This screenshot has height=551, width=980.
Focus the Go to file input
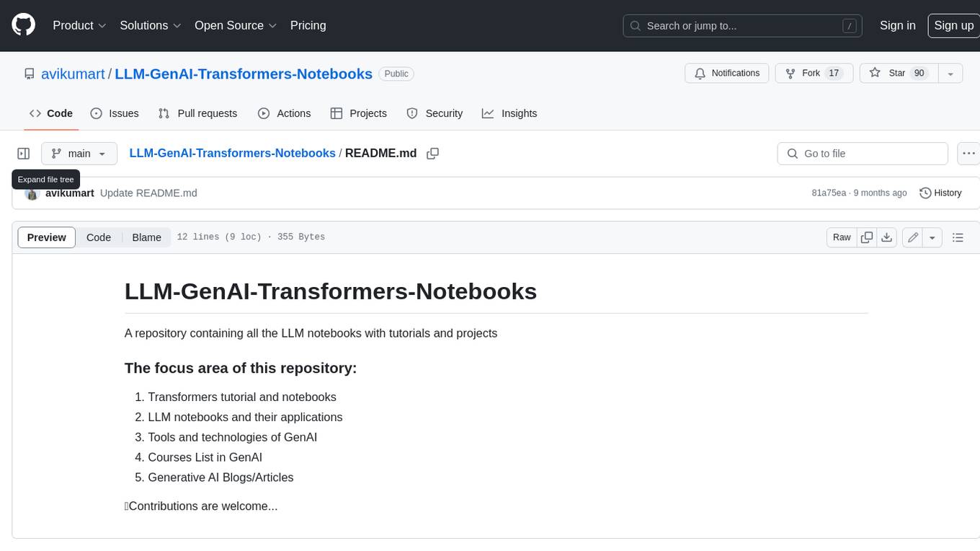pos(863,154)
